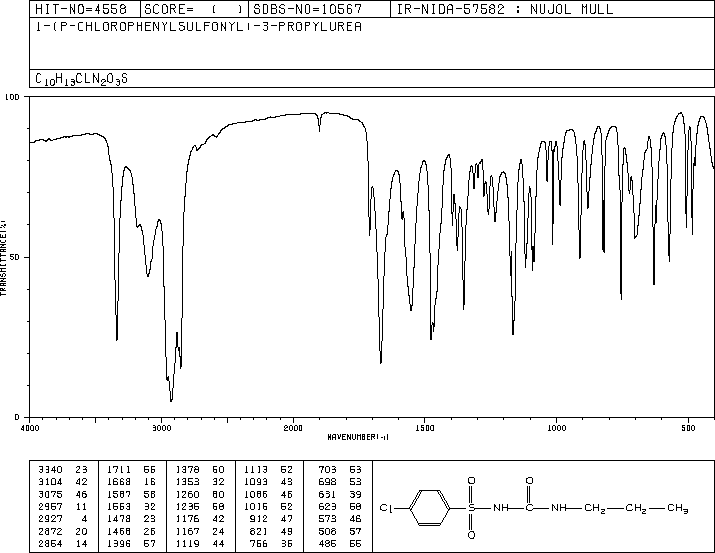Click the benzene ring in the structure diagram

pos(430,508)
